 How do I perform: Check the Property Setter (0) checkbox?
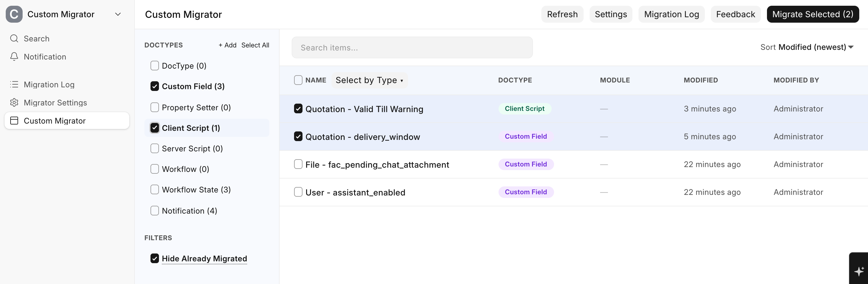click(155, 107)
